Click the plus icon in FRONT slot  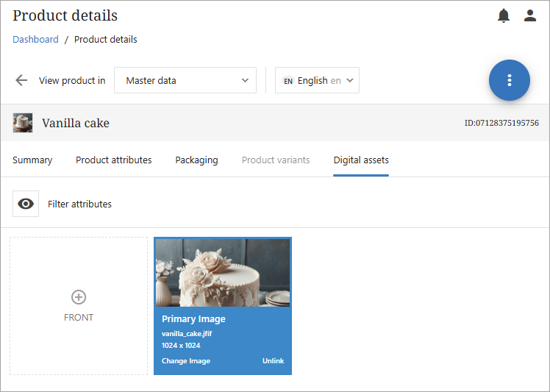click(79, 297)
